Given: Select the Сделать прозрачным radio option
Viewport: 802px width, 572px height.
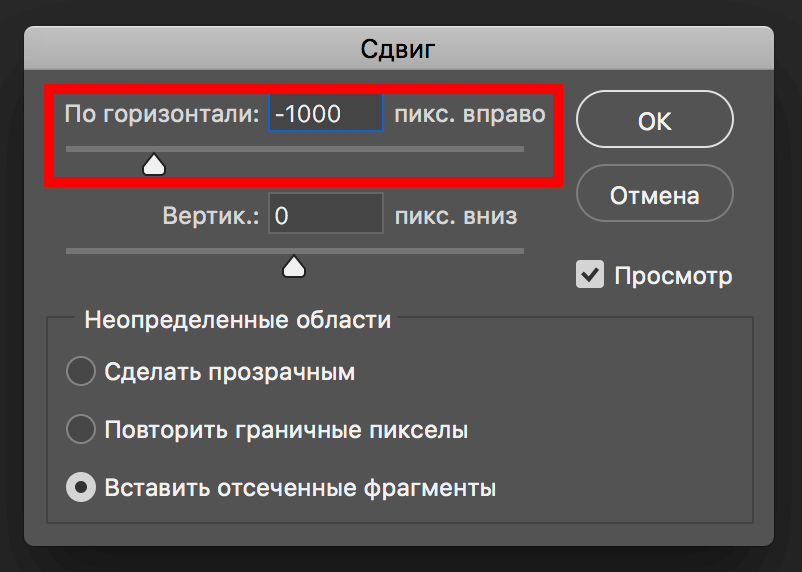Looking at the screenshot, I should (81, 371).
